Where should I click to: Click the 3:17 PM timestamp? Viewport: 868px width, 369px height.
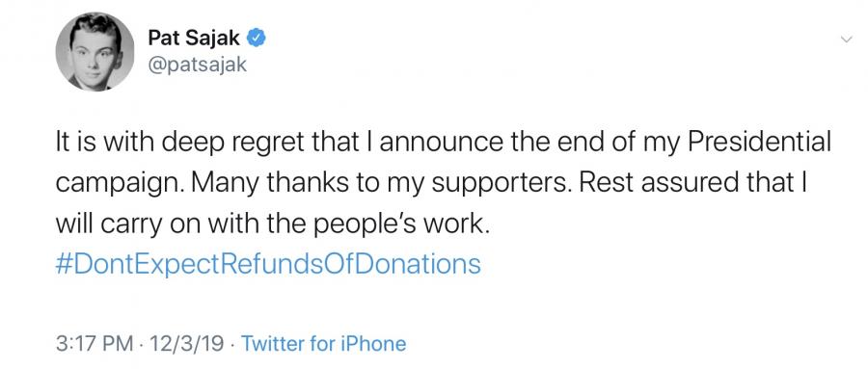pyautogui.click(x=95, y=344)
